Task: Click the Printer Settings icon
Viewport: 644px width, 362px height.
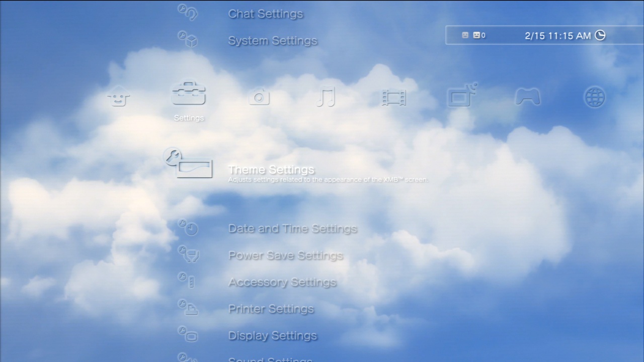Action: click(188, 307)
